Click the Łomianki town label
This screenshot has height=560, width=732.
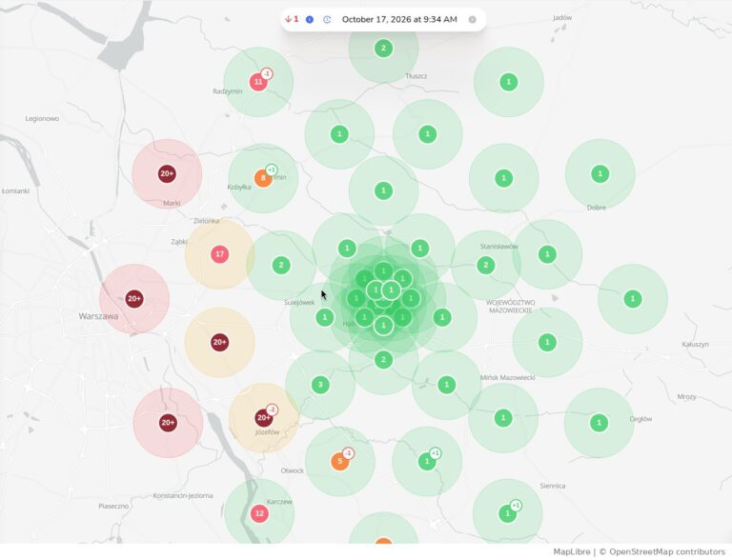coord(15,190)
